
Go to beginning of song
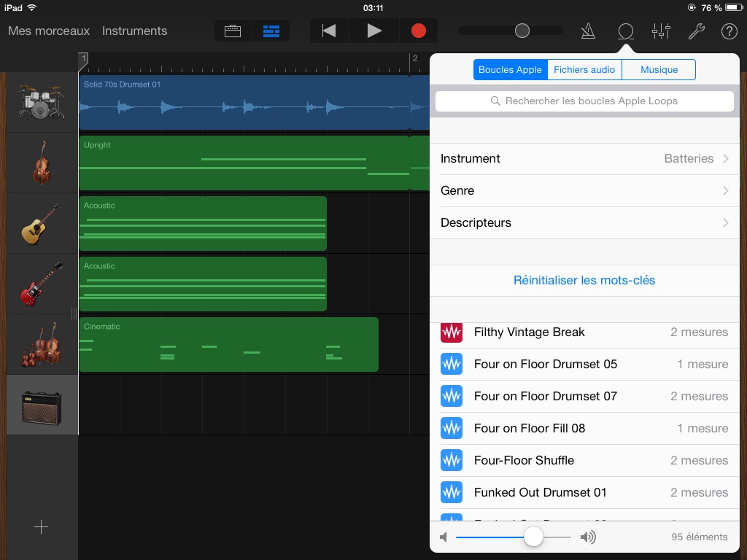tap(329, 31)
